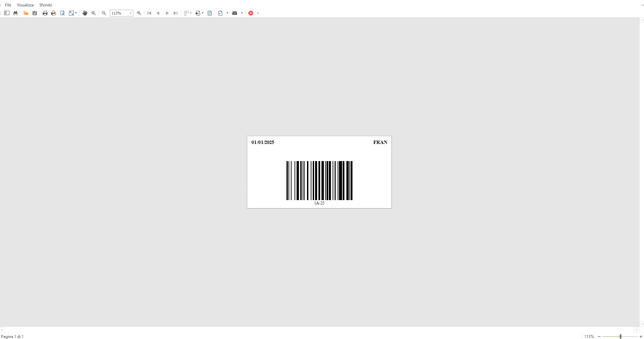Viewport: 644px width, 339px height.
Task: Close the preview with the red X button
Action: (251, 13)
